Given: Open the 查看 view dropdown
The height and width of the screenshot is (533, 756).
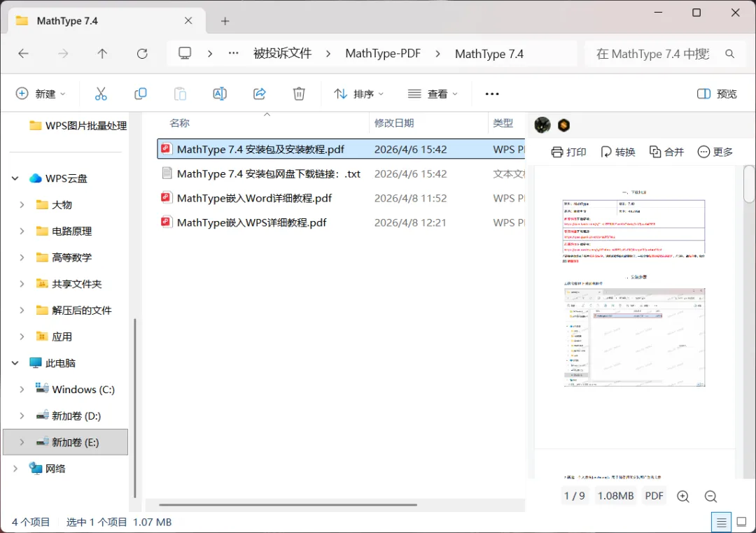Looking at the screenshot, I should pos(433,94).
